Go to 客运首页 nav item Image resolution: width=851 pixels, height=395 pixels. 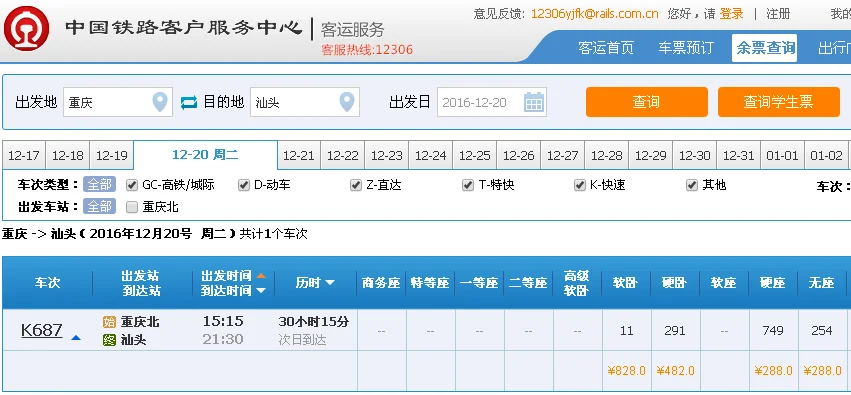click(606, 48)
